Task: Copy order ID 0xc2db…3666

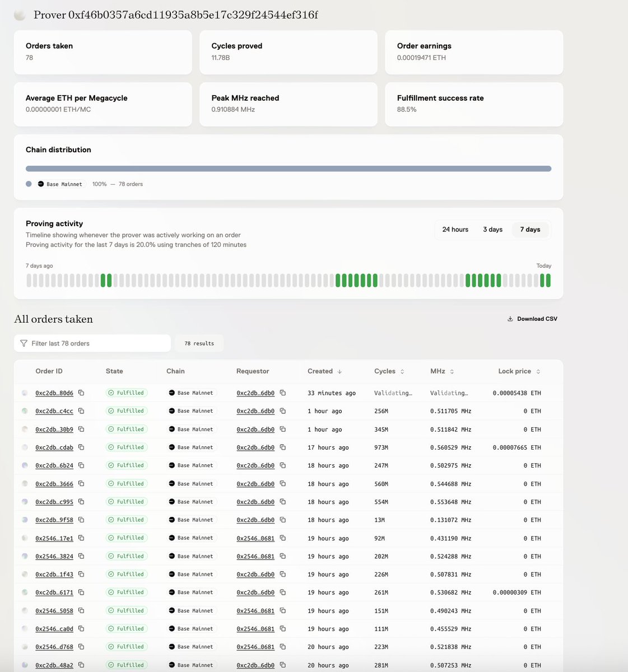Action: [x=81, y=484]
